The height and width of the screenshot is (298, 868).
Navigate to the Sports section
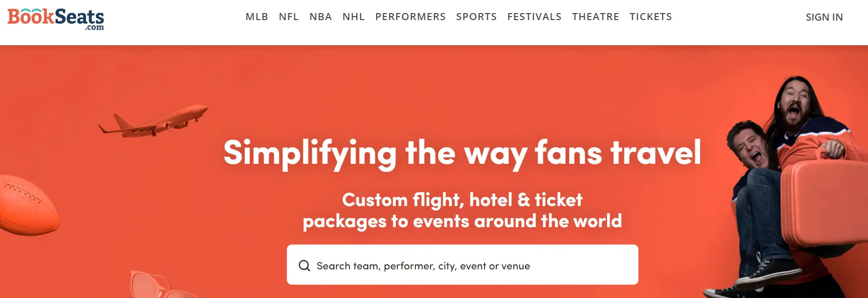tap(476, 17)
